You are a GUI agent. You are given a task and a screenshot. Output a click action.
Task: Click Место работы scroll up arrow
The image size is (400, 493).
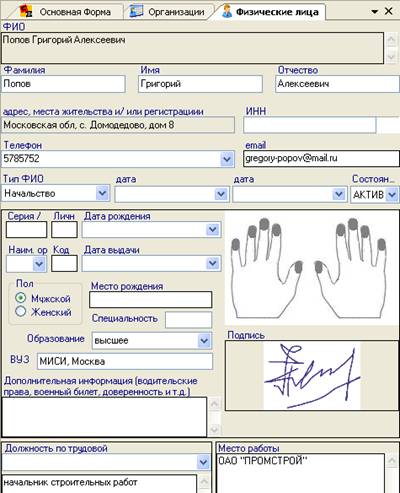point(392,461)
